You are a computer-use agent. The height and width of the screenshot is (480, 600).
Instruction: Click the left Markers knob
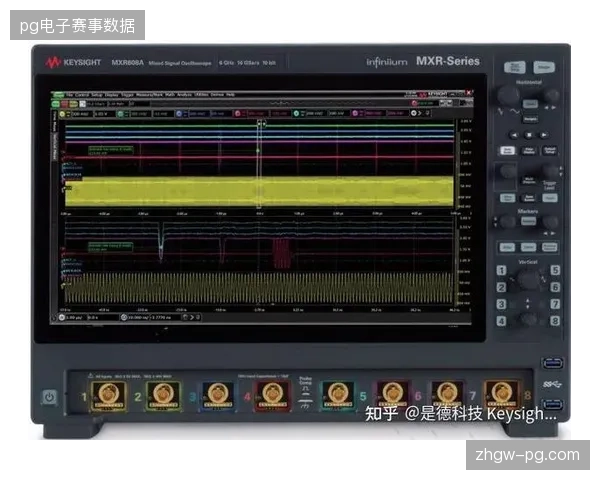click(507, 221)
